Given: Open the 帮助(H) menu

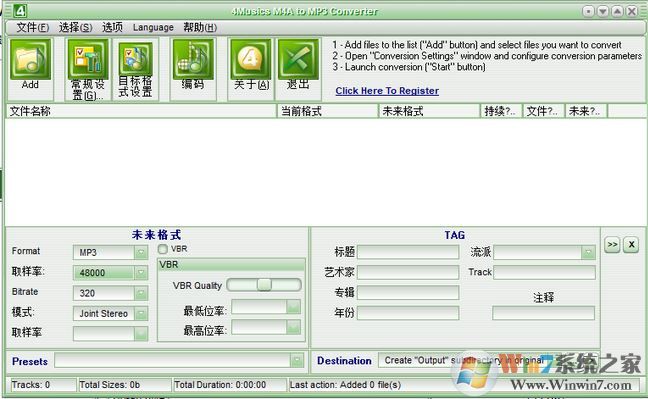Looking at the screenshot, I should [200, 27].
